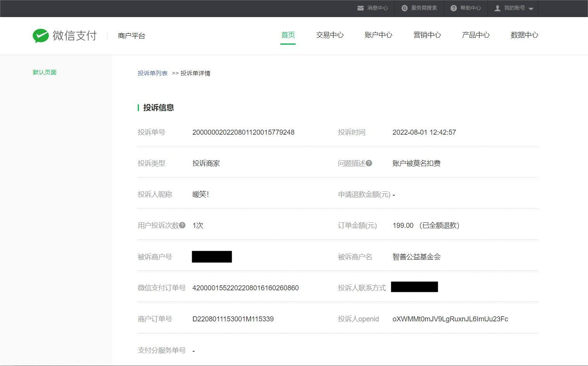Click merchant name 智善公益基金会

coord(416,257)
